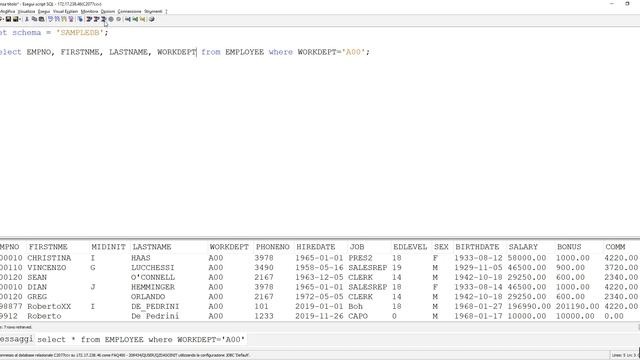Open the Monitora menu
Image resolution: width=640 pixels, height=360 pixels.
click(x=89, y=11)
